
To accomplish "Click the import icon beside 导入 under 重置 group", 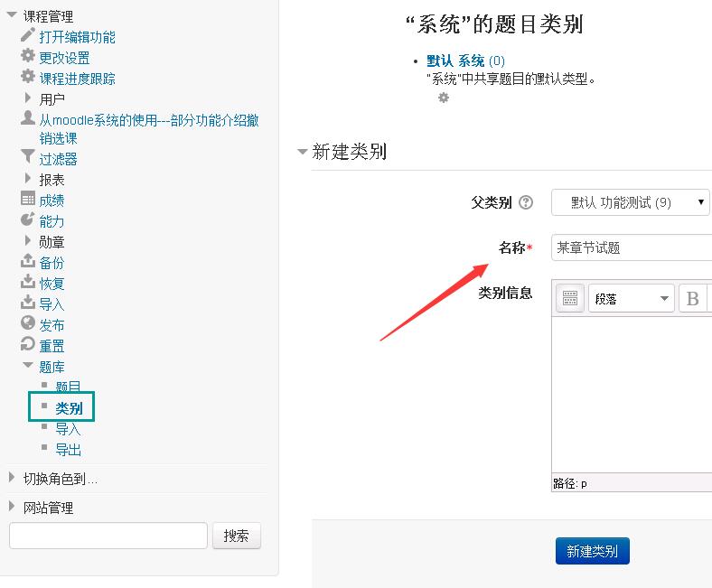I will point(28,302).
